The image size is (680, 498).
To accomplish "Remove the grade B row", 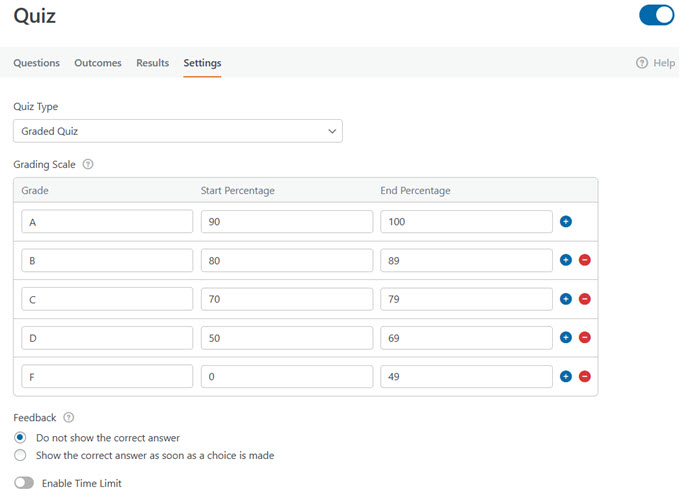I will click(x=585, y=260).
